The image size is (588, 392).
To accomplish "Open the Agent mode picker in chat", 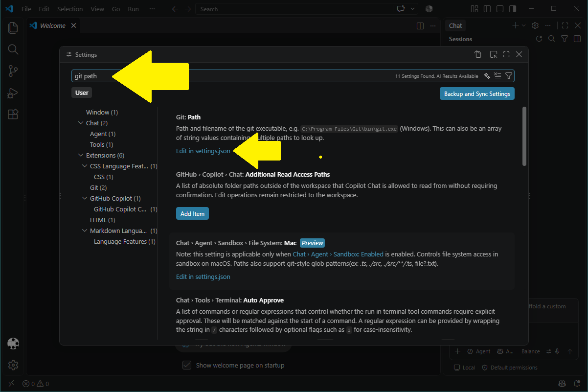I will click(479, 351).
